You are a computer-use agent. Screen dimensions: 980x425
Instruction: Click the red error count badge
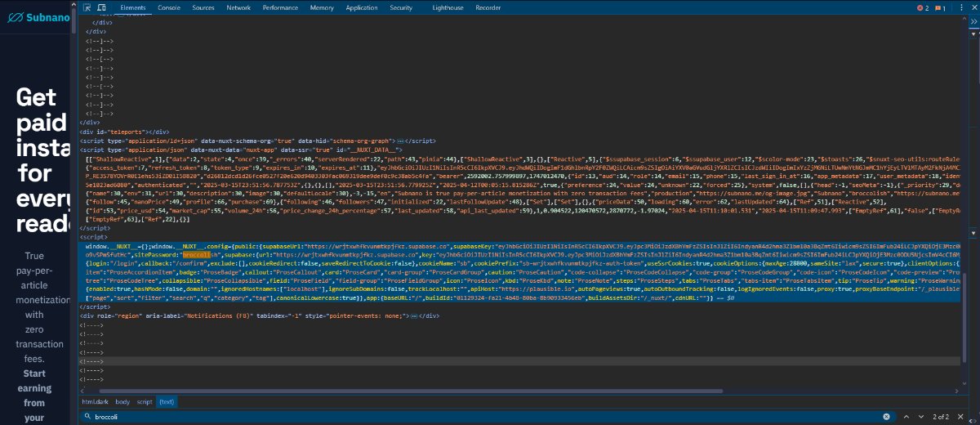coord(923,7)
